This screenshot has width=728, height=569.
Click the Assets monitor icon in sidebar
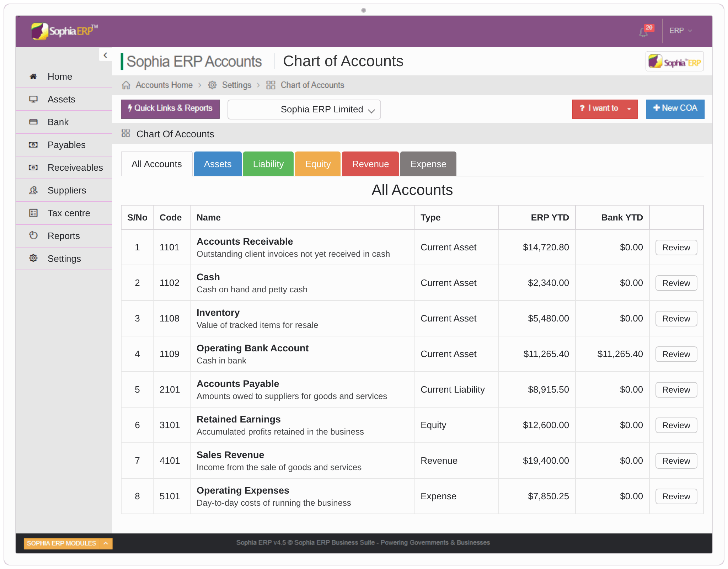click(x=33, y=99)
